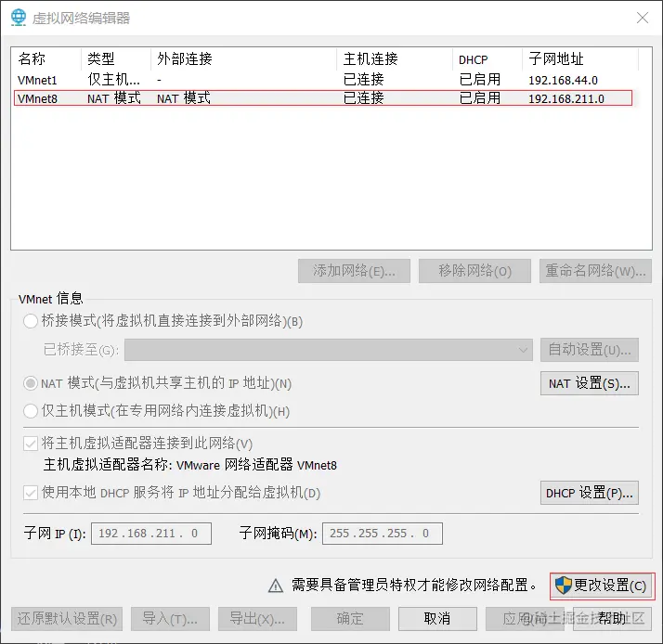Click VMnet1 row's 仅主机... type cell
Image resolution: width=663 pixels, height=644 pixels.
113,80
